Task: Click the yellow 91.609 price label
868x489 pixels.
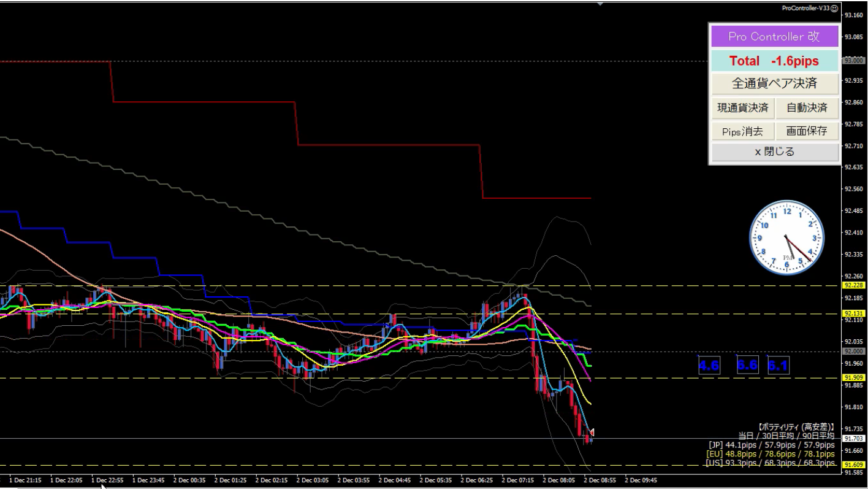Action: point(853,465)
